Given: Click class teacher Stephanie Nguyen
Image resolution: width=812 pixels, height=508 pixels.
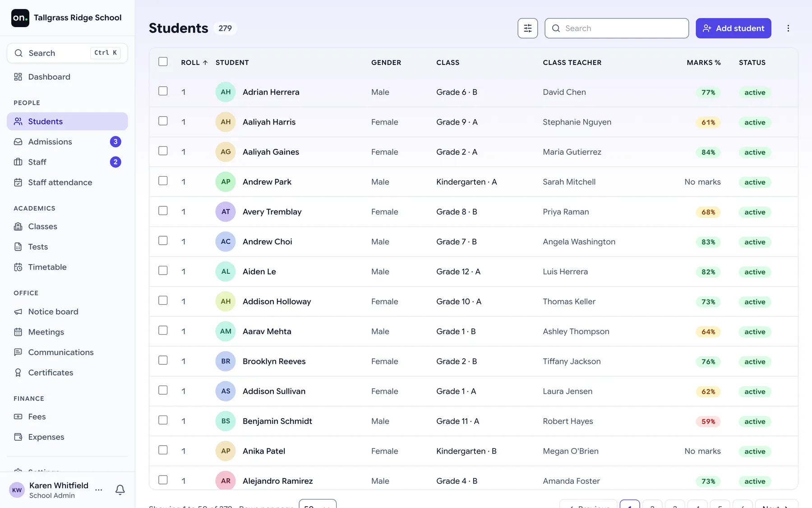Looking at the screenshot, I should 577,122.
